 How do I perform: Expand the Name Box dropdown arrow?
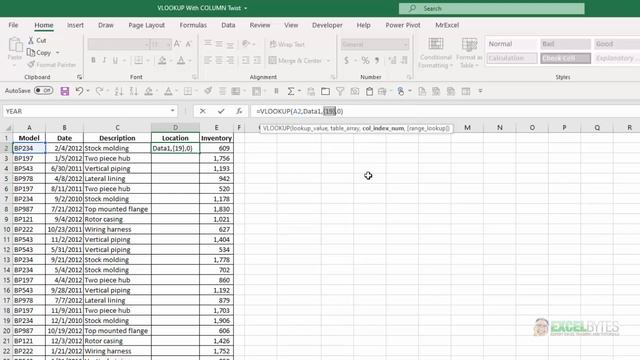172,111
